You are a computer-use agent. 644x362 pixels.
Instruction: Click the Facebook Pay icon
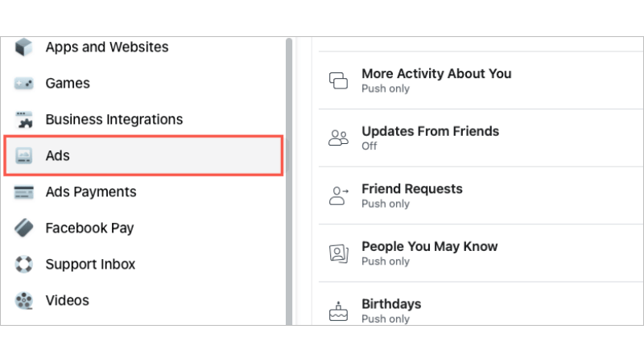(23, 228)
